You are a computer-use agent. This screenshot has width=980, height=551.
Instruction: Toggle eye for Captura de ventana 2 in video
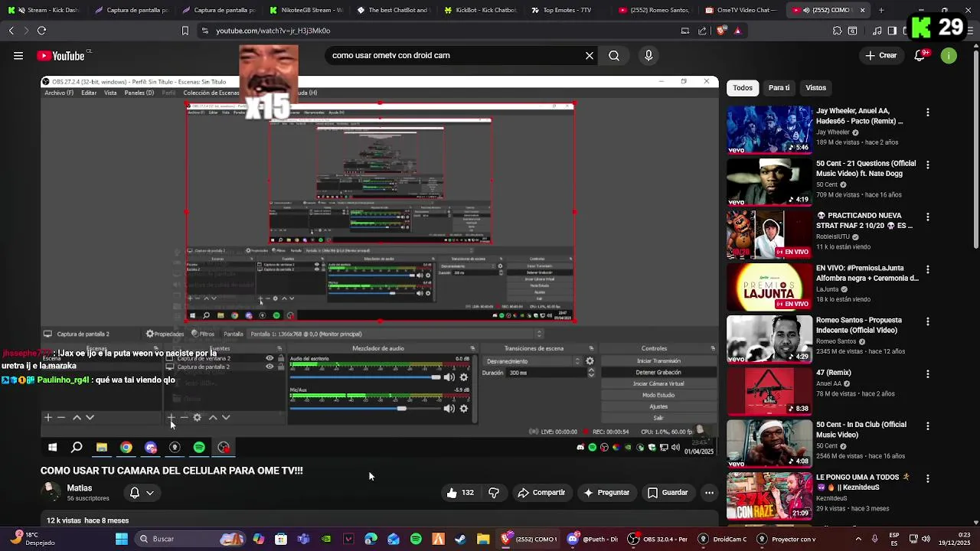point(269,358)
